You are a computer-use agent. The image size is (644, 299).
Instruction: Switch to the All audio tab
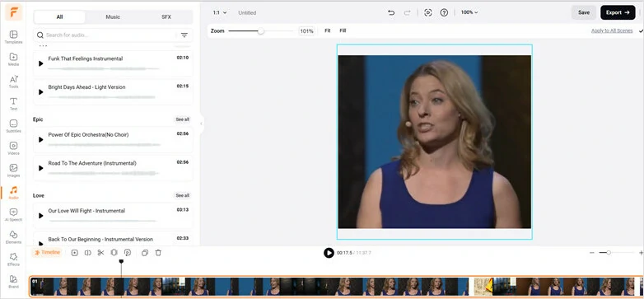click(59, 17)
